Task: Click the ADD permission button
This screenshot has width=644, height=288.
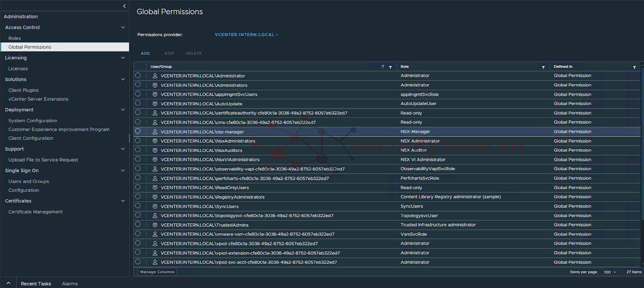Action: tap(145, 53)
